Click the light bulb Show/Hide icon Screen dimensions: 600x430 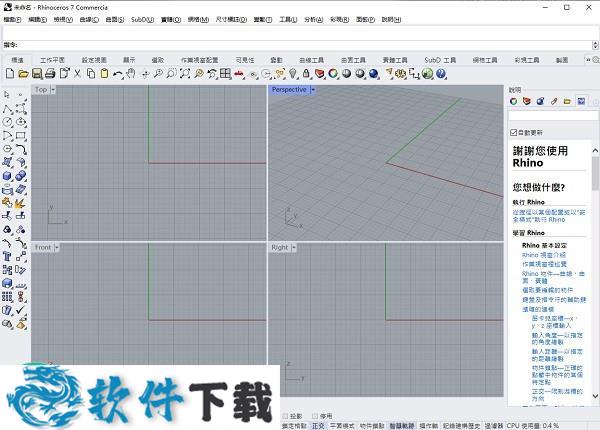[x=293, y=73]
